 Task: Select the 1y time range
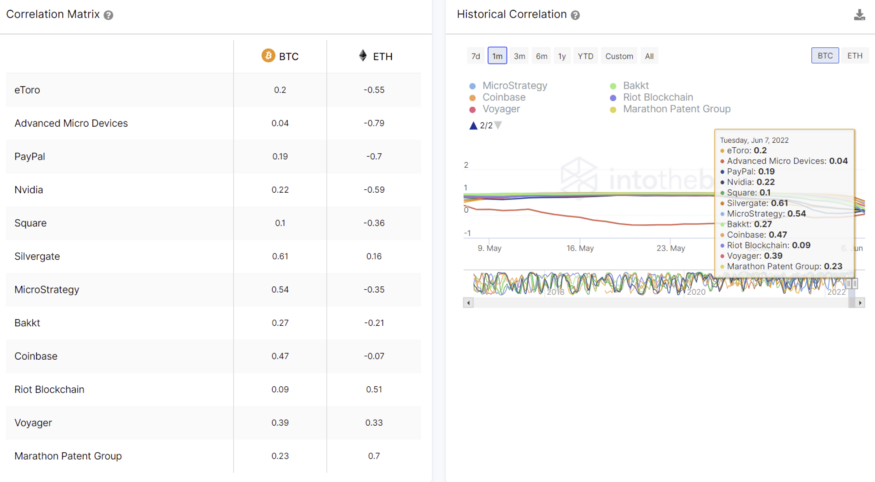[x=562, y=56]
